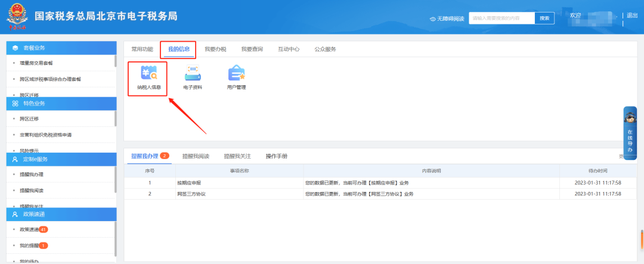Image resolution: width=644 pixels, height=264 pixels.
Task: Click the 待办时间 column header
Action: [x=597, y=171]
